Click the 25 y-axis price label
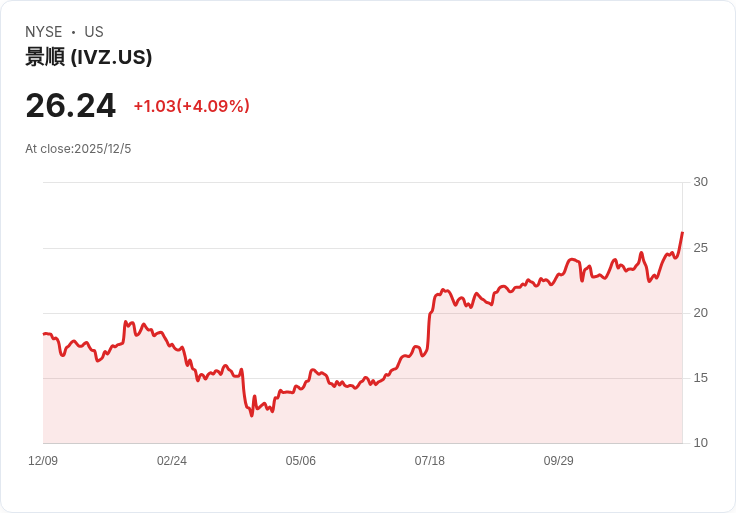The image size is (736, 513). 700,247
